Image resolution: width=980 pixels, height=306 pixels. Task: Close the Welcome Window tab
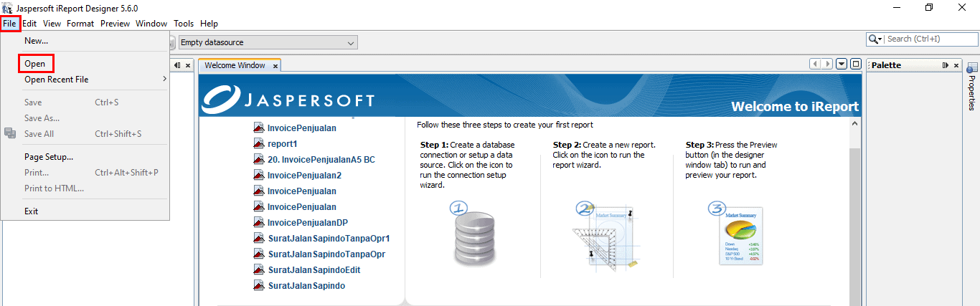(x=275, y=66)
